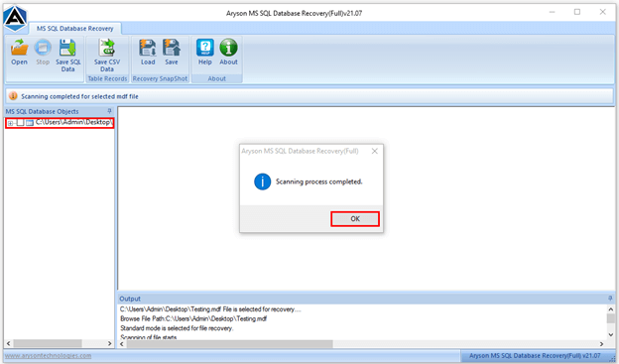Minimize the Aryson main window
619x364 pixels.
point(552,12)
